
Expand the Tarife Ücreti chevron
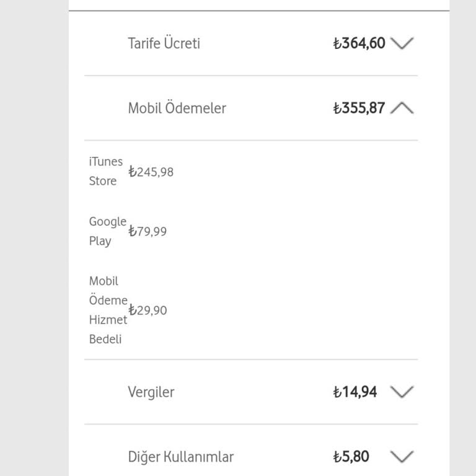pyautogui.click(x=402, y=43)
